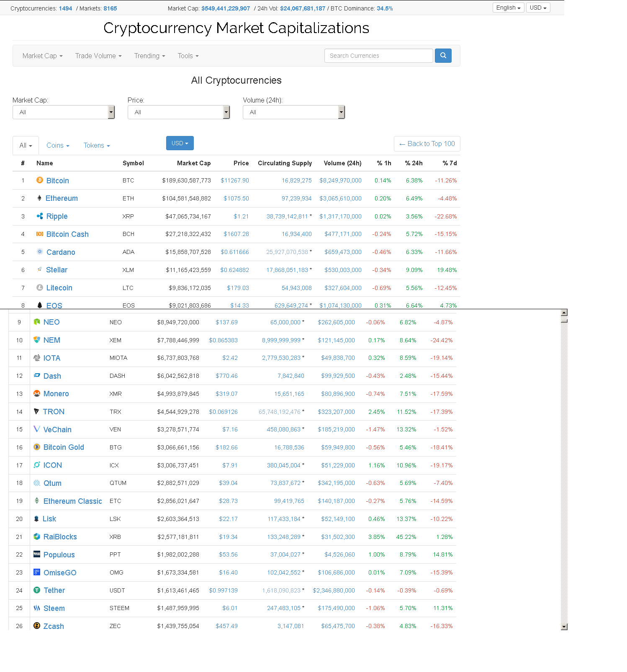This screenshot has width=627, height=672.
Task: Click the RaiBlocks logo icon
Action: pyautogui.click(x=37, y=536)
